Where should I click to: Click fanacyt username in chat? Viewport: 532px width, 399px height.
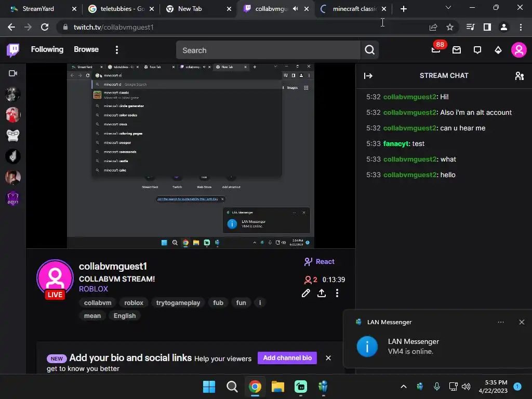click(396, 144)
